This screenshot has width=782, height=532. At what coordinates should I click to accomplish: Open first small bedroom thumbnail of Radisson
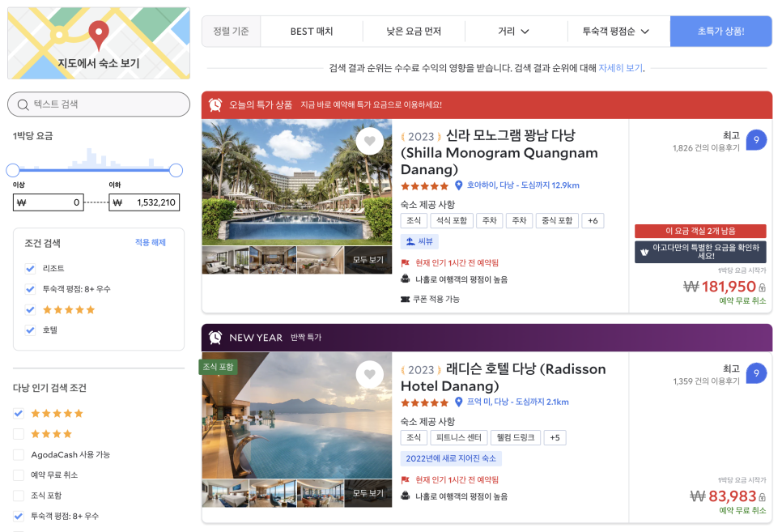[225, 494]
